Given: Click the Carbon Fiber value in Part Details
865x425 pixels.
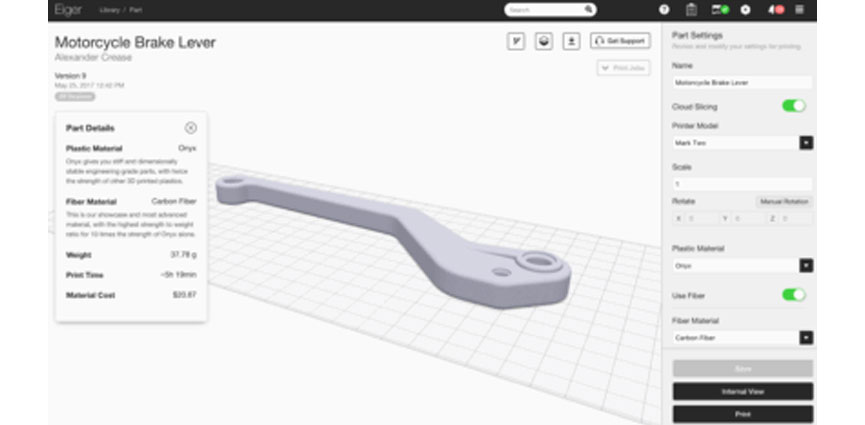Looking at the screenshot, I should pos(174,201).
